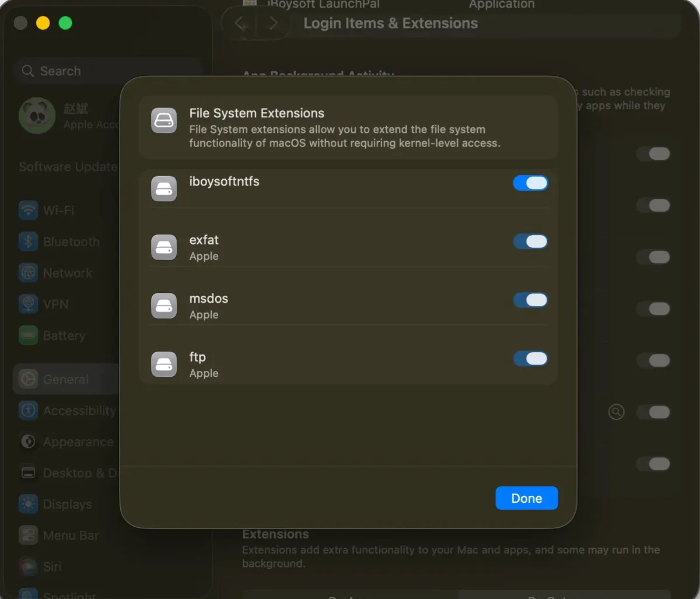Click the Login Items & Extensions title
Screen dimensions: 700x599
click(391, 23)
